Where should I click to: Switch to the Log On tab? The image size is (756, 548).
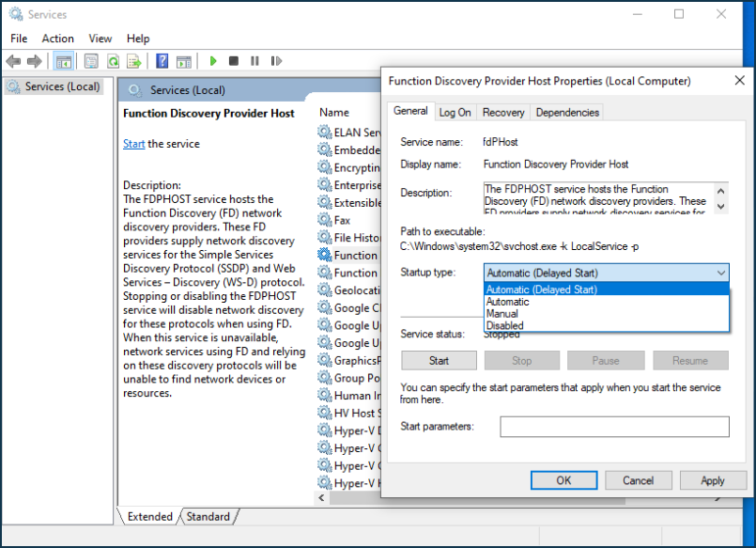click(455, 113)
